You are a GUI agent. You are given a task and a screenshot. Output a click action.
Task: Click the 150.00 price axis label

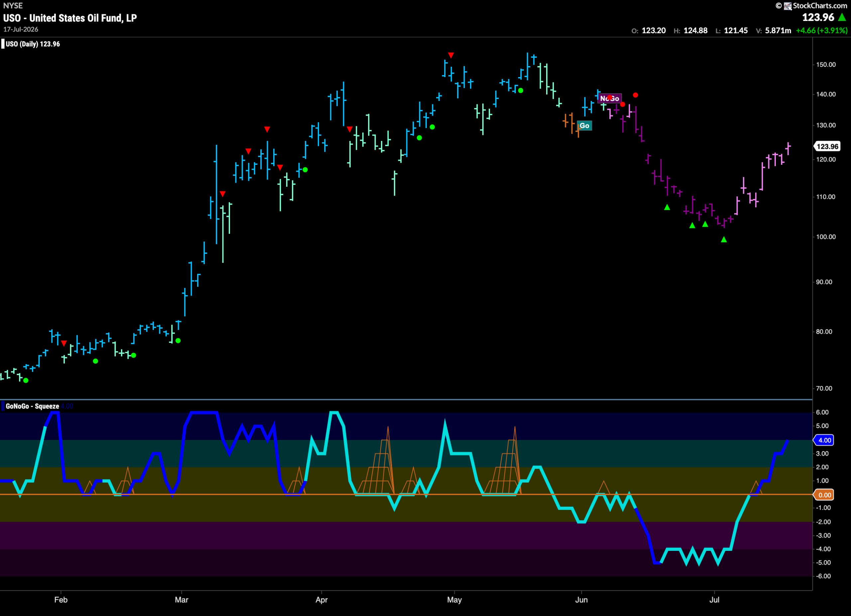(826, 64)
